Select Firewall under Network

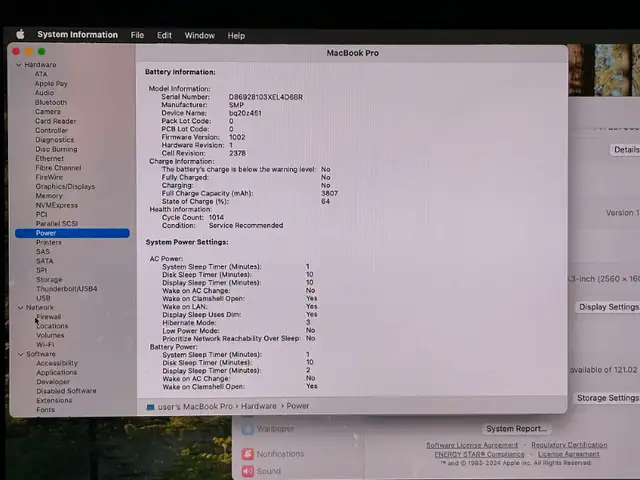(x=49, y=317)
